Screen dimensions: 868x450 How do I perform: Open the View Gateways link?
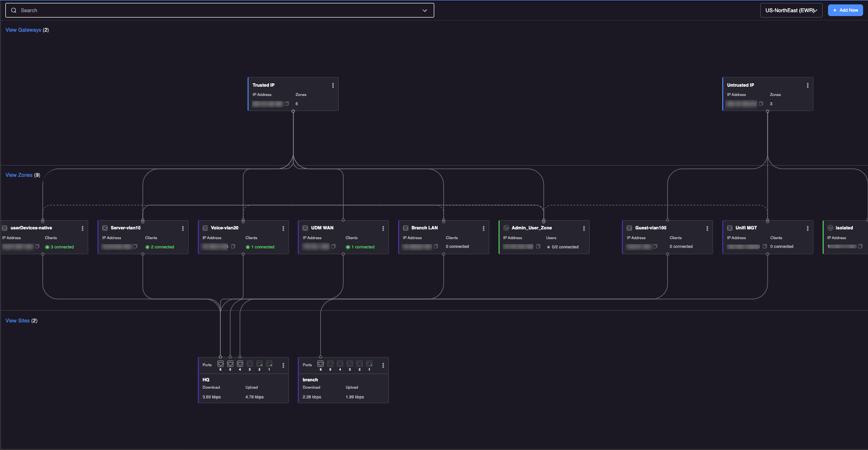click(23, 30)
